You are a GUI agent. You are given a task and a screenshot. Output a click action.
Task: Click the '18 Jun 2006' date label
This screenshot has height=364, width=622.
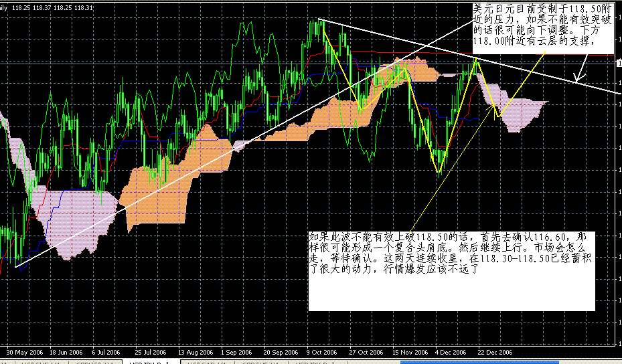[66, 352]
